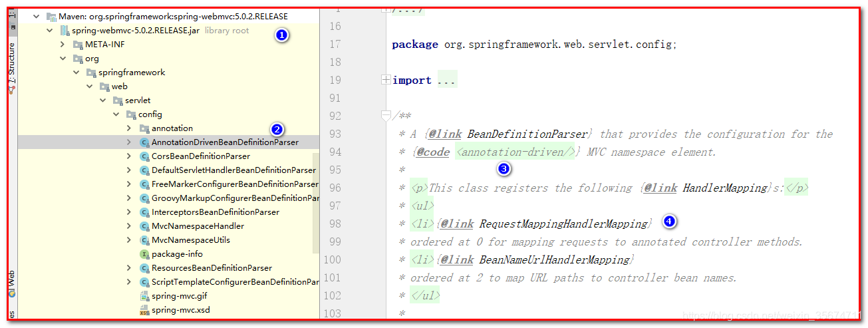Click the spring-mvc.gif image file icon
This screenshot has width=868, height=328.
144,295
